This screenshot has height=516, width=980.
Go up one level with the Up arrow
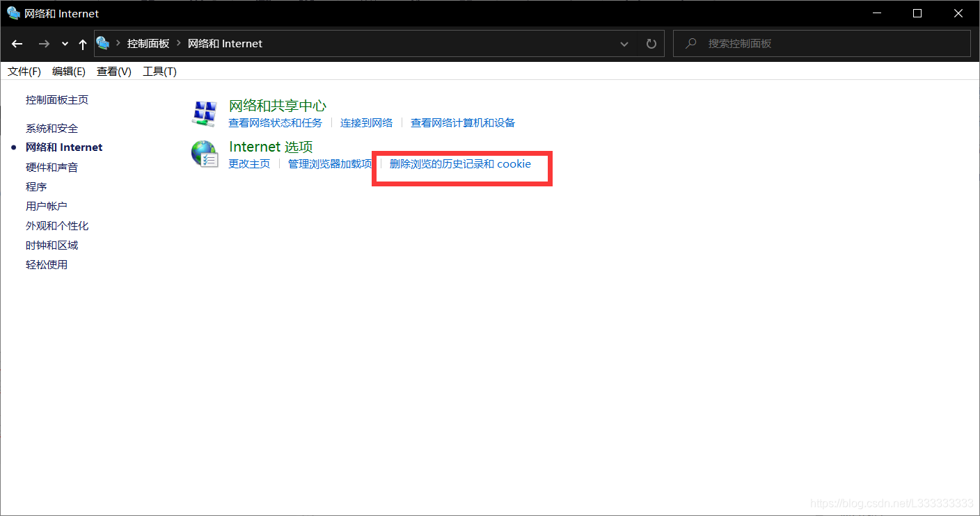(x=83, y=44)
